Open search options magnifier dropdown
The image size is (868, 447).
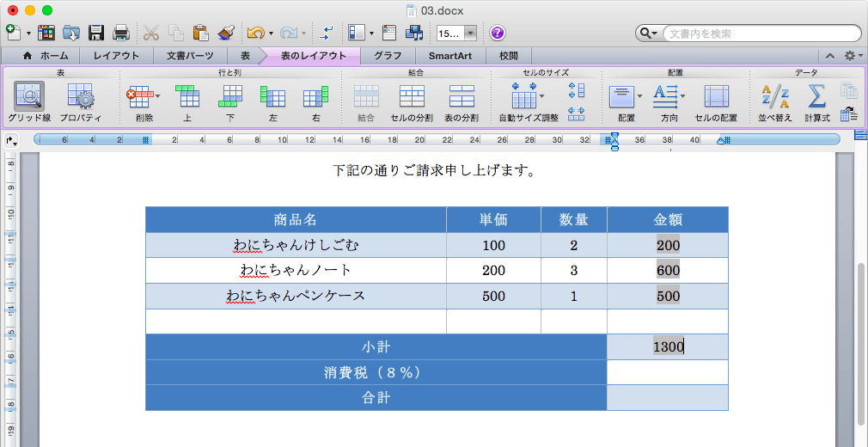coord(649,34)
